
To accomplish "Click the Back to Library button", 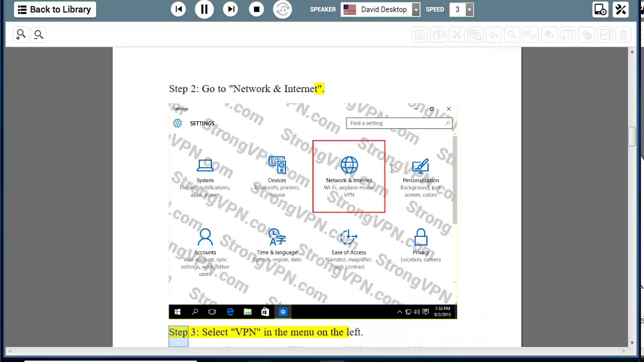I will pyautogui.click(x=55, y=10).
